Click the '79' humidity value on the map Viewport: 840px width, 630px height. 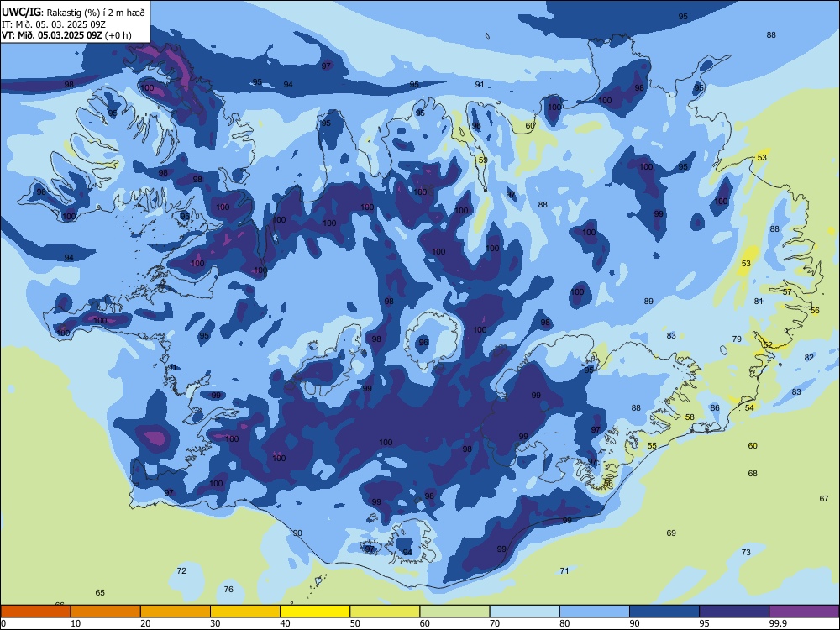(737, 339)
